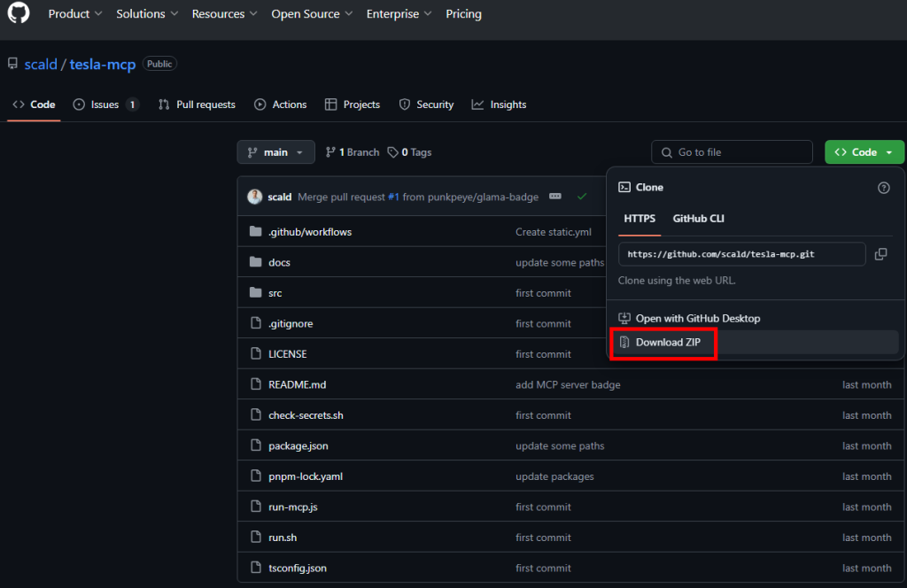Click the repository icon beside scald
The height and width of the screenshot is (588, 907).
pyautogui.click(x=12, y=64)
